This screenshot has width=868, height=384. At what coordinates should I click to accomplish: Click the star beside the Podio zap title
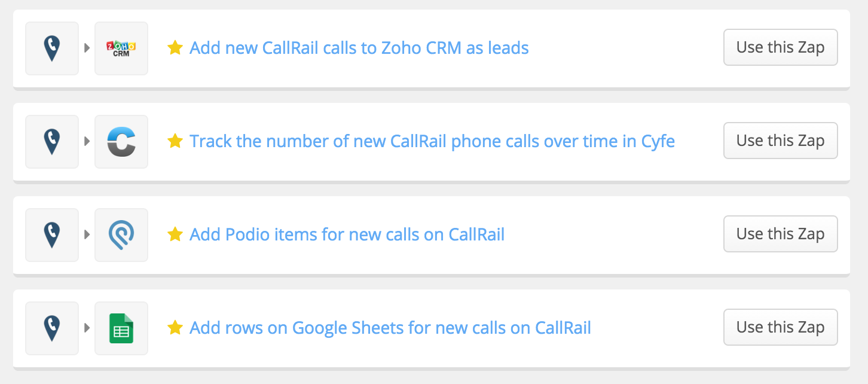click(x=175, y=234)
